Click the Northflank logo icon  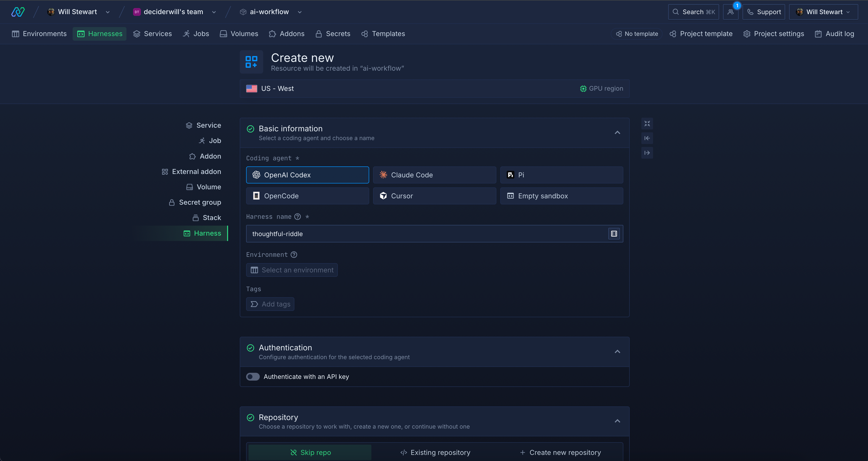click(18, 12)
